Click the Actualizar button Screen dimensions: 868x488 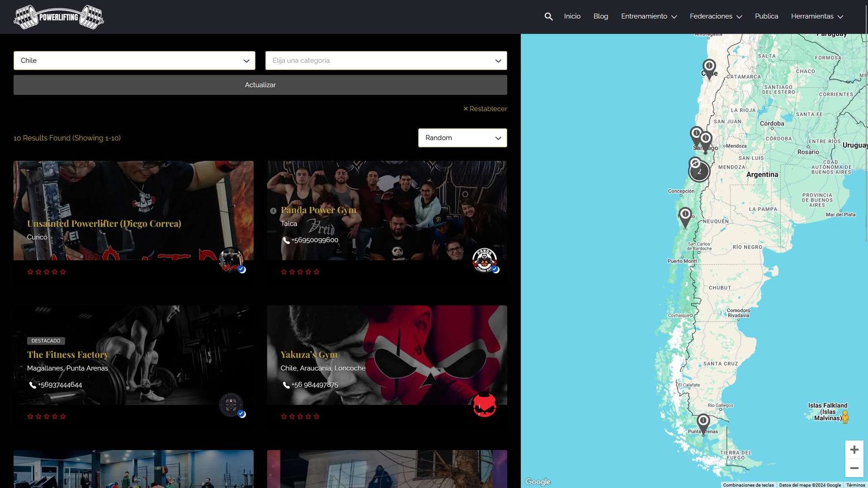(x=260, y=85)
